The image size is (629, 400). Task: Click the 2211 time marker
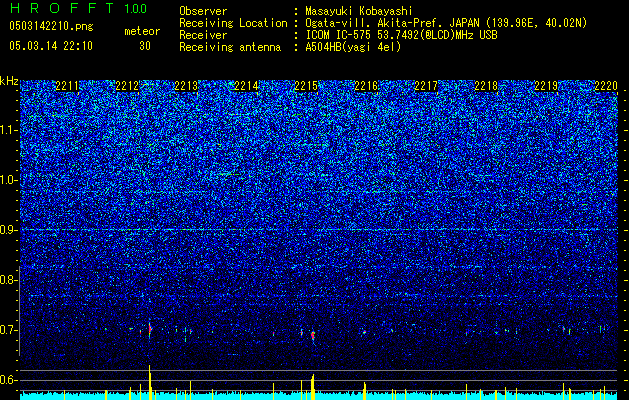pyautogui.click(x=67, y=86)
